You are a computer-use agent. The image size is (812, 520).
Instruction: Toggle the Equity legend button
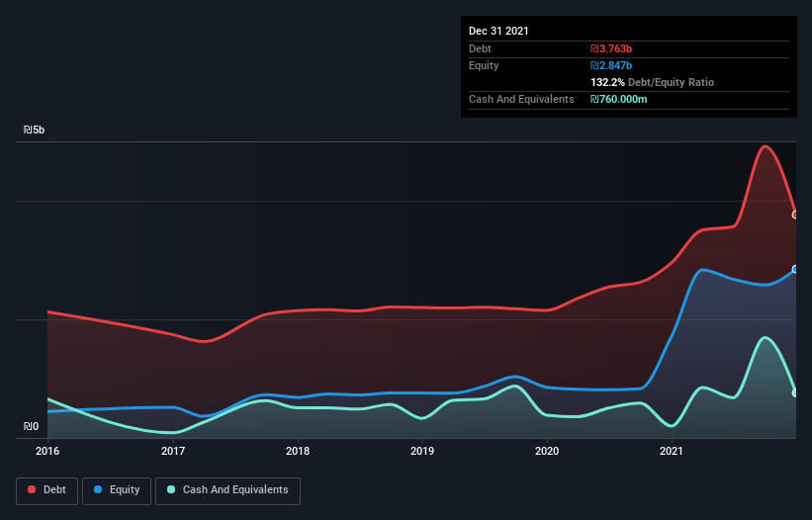click(x=117, y=490)
